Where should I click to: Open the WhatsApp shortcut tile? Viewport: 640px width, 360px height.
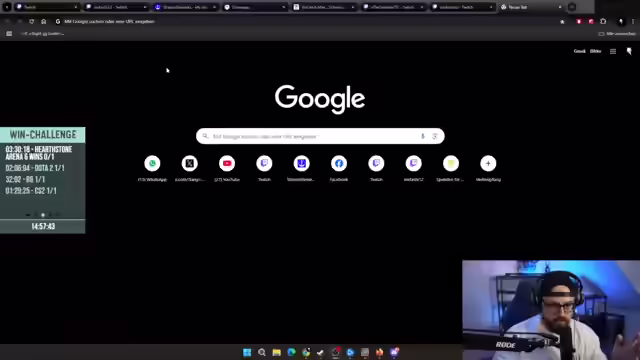[152, 164]
